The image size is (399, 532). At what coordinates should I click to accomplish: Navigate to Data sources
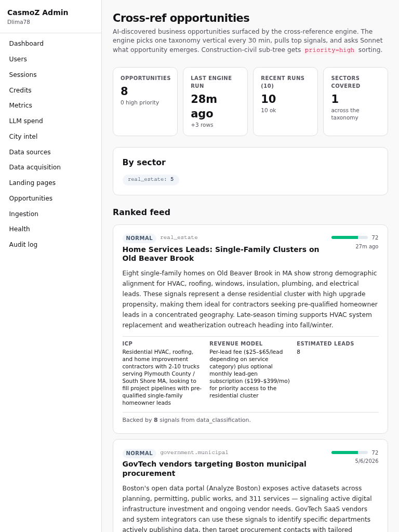[x=30, y=152]
